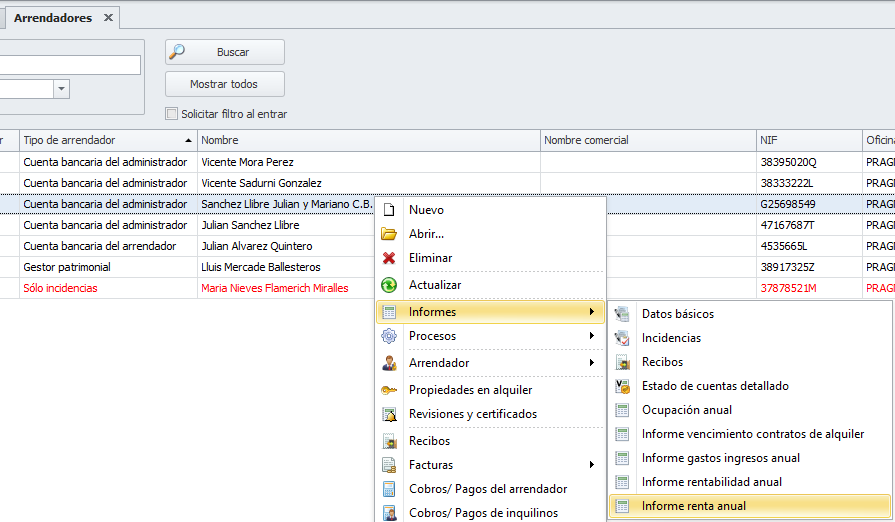895x522 pixels.
Task: Click the magnifying glass on Buscar
Action: point(177,51)
